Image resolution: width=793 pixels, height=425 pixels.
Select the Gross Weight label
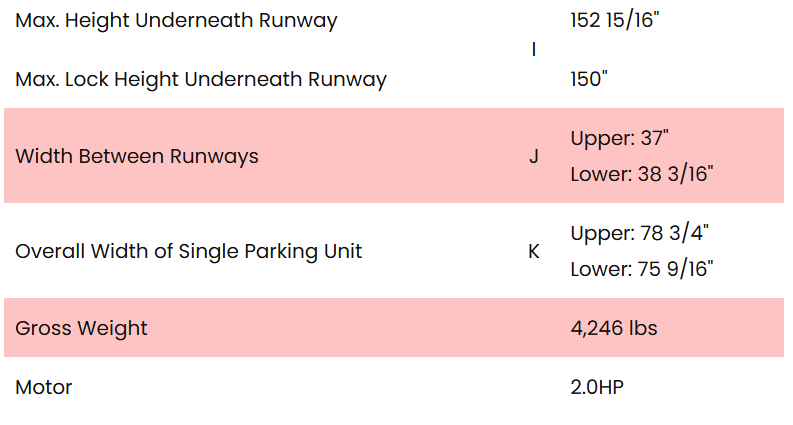81,328
